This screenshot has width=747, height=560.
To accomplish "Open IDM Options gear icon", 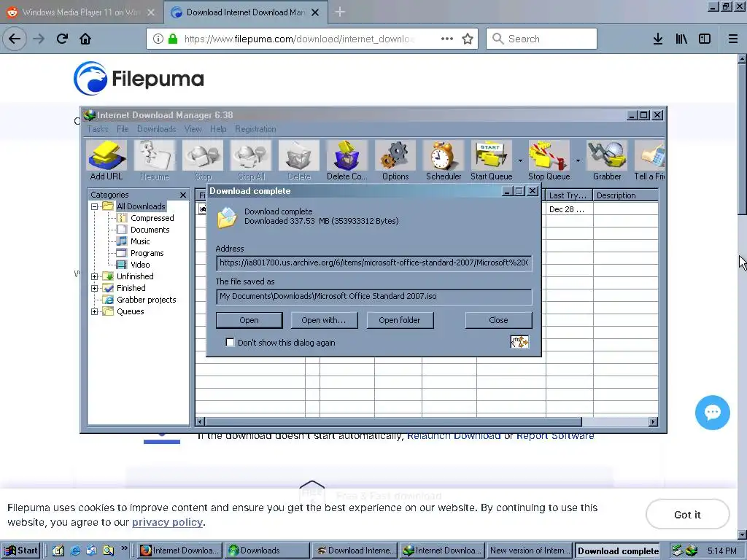I will tap(395, 160).
